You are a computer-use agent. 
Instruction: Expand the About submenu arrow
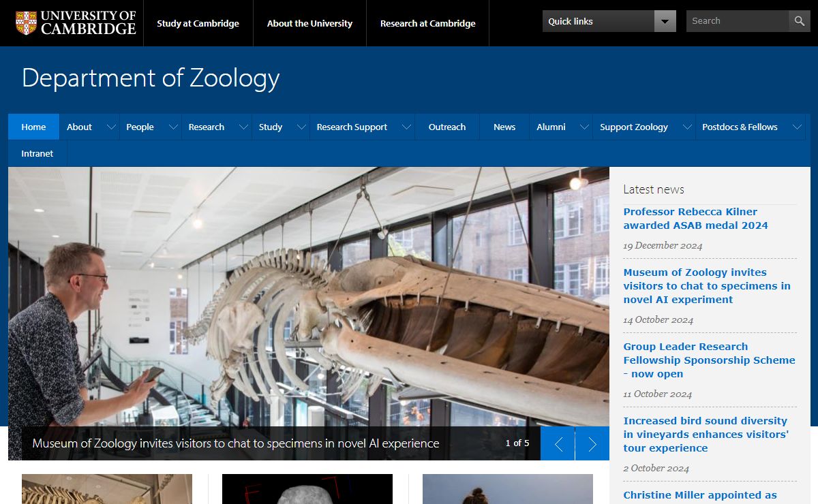[x=111, y=127]
